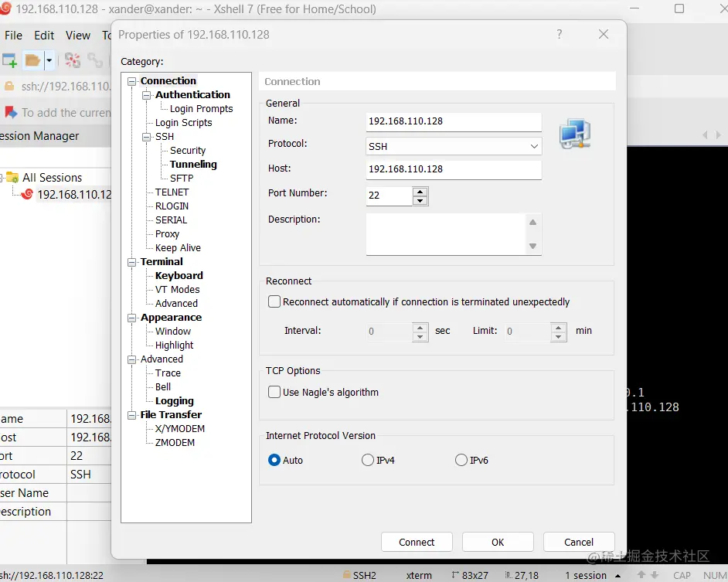This screenshot has height=582, width=728.
Task: Open the dropdown arrow beside Open folder icon
Action: tap(49, 60)
